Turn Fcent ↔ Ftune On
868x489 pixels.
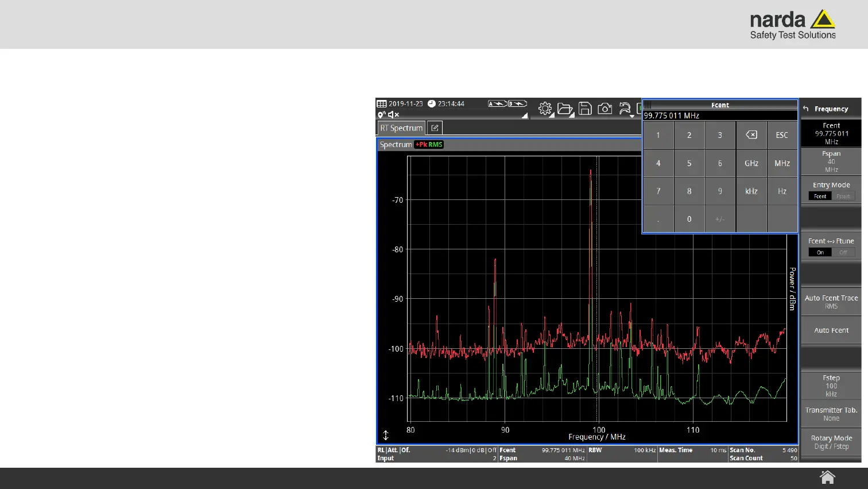(820, 252)
